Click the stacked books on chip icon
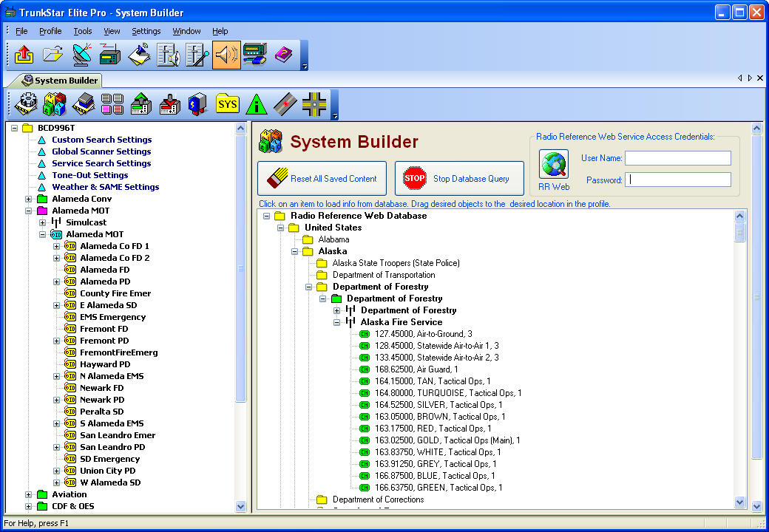The width and height of the screenshot is (769, 532). (84, 104)
